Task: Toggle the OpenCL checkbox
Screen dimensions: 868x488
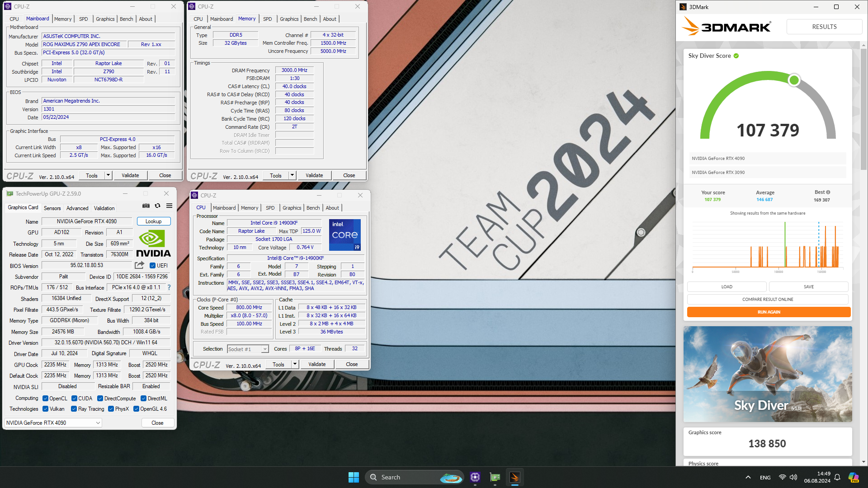Action: tap(45, 399)
